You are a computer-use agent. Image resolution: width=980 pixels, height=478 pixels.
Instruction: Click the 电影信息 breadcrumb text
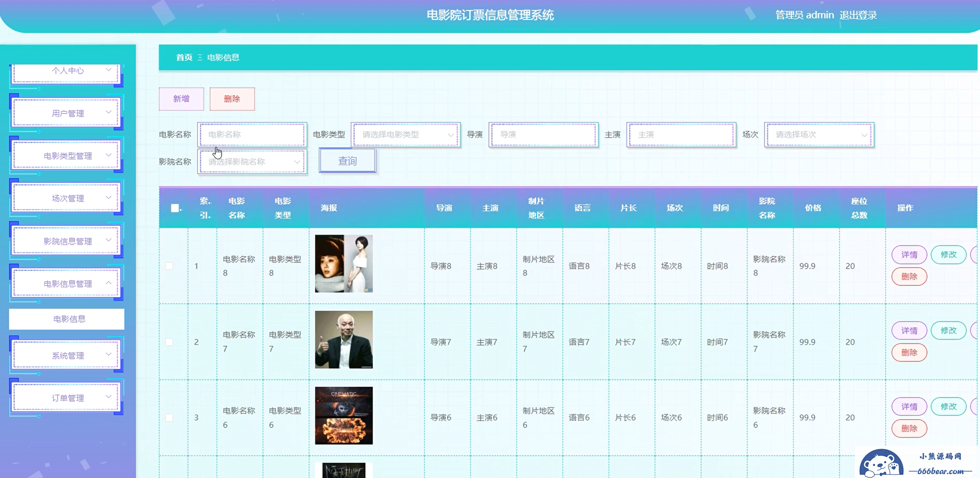pyautogui.click(x=223, y=57)
